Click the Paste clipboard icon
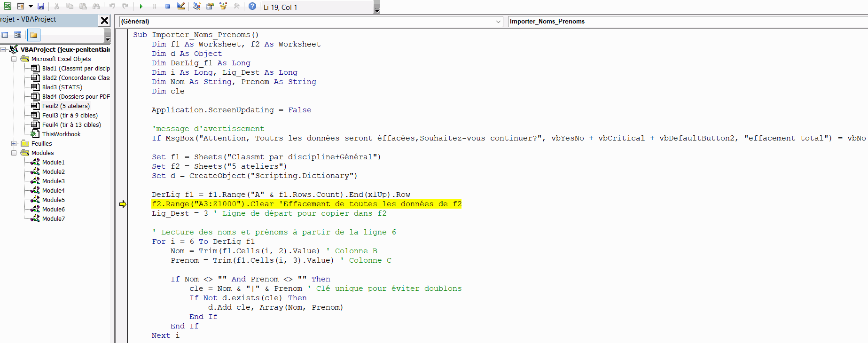Screen dimensions: 868x343 (x=83, y=6)
